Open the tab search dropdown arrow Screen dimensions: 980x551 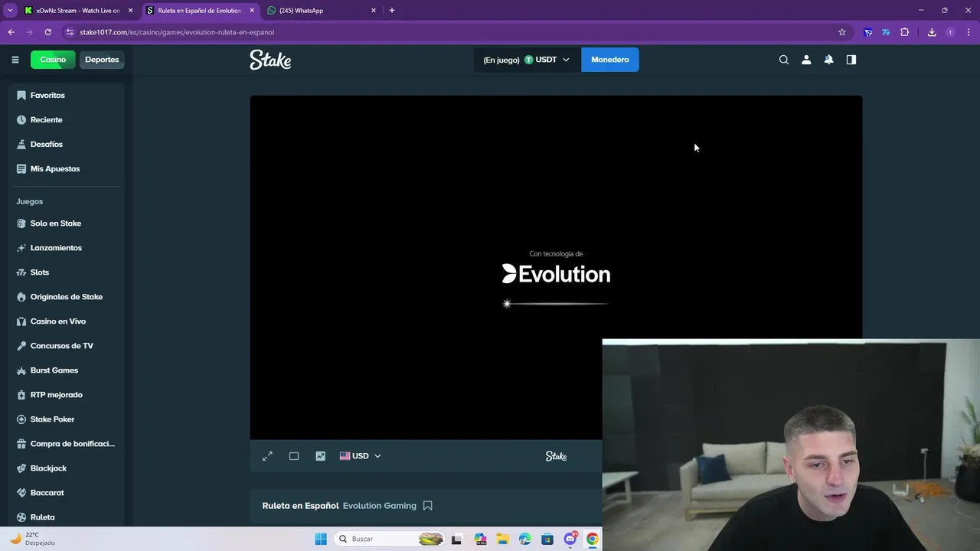click(10, 10)
